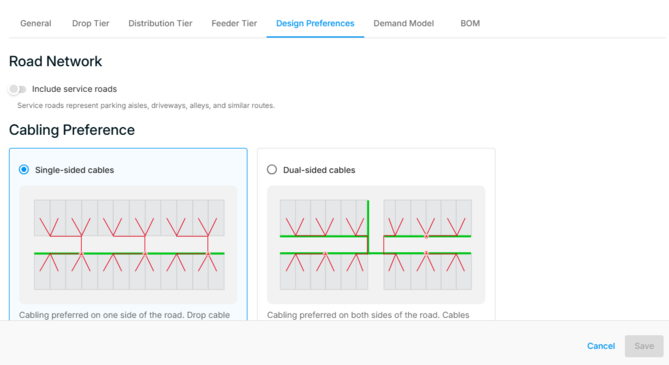Click the dual-sided cabling diagram thumbnail
This screenshot has height=365, width=669.
(376, 245)
